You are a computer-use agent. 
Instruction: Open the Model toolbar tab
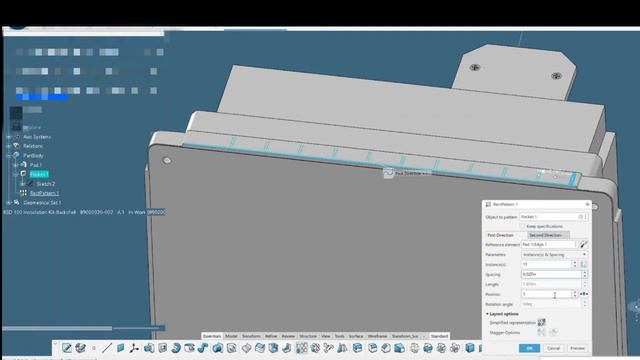[x=231, y=336]
